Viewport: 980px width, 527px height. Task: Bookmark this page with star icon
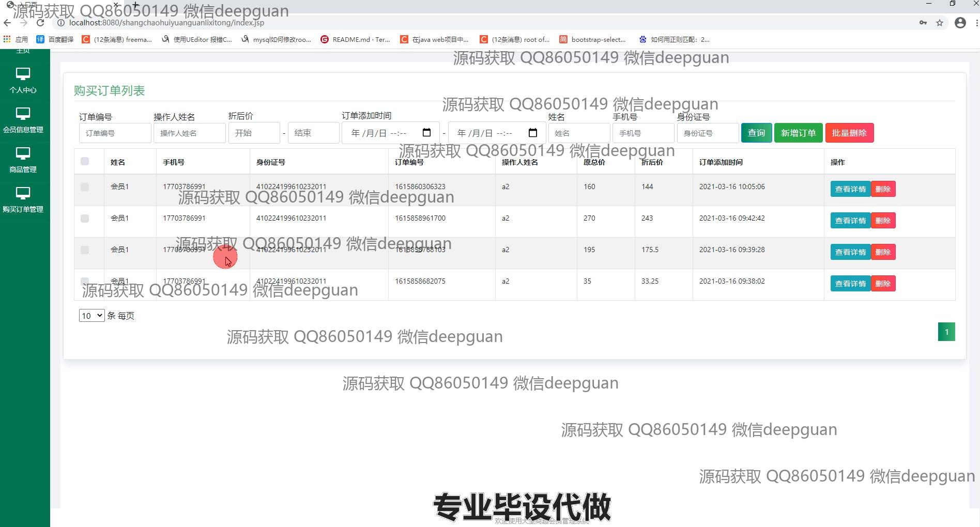pos(940,23)
